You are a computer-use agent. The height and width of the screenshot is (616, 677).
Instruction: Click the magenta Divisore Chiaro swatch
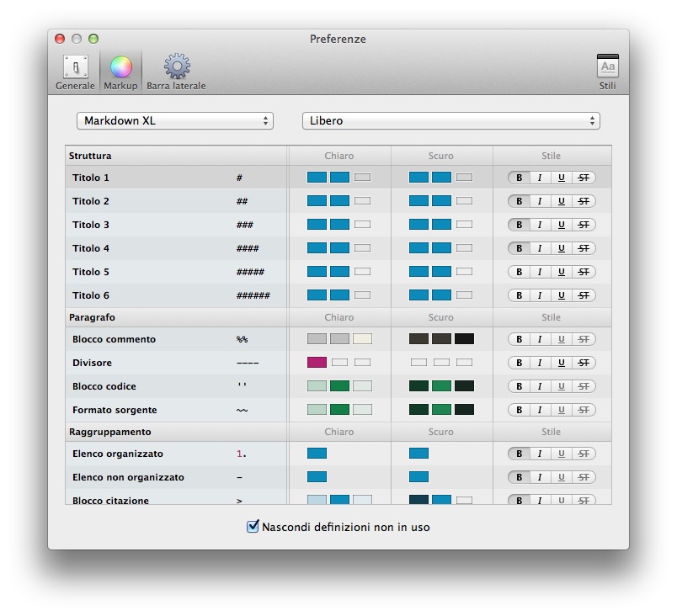click(x=317, y=363)
